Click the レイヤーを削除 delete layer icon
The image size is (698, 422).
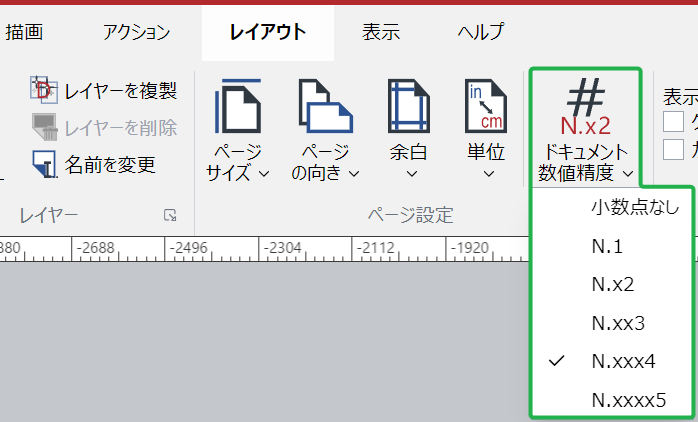coord(45,127)
